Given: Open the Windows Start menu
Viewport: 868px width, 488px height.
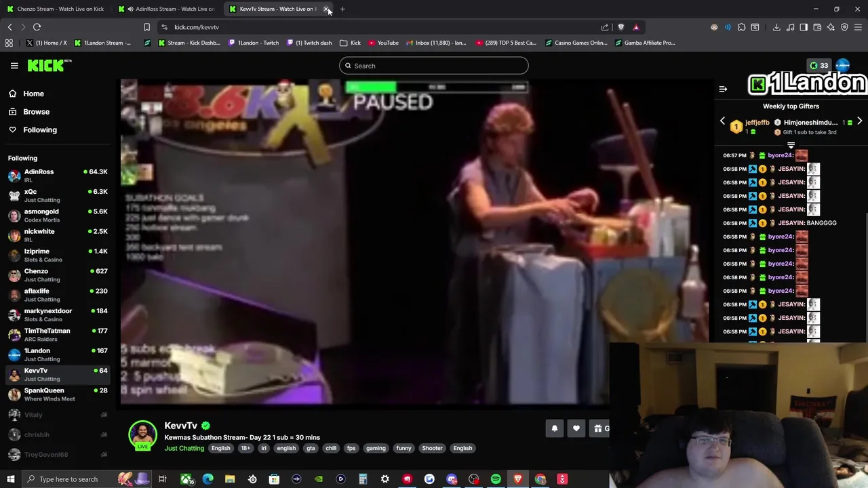Looking at the screenshot, I should [x=10, y=479].
